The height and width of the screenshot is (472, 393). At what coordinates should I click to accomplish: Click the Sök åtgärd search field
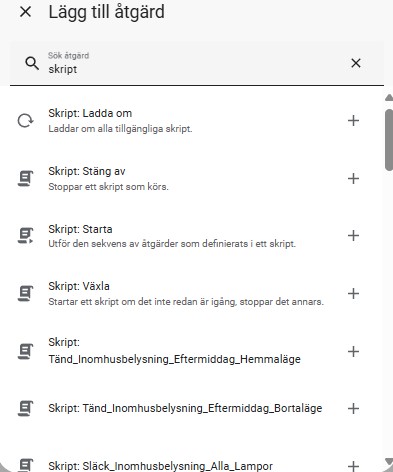pos(197,63)
